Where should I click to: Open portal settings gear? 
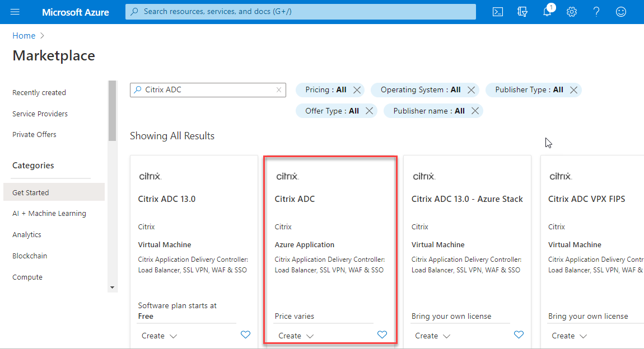pyautogui.click(x=571, y=12)
